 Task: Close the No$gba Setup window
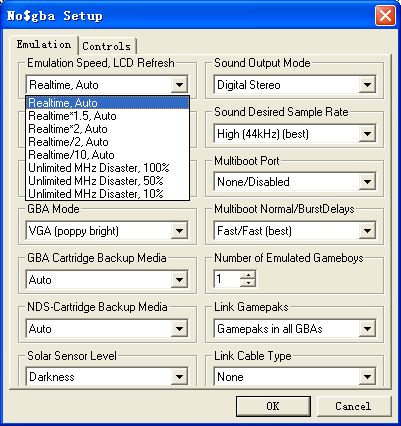(x=385, y=16)
